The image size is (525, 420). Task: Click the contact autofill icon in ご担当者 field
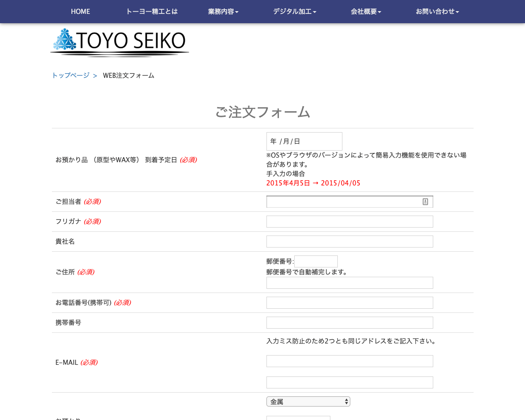click(x=425, y=202)
